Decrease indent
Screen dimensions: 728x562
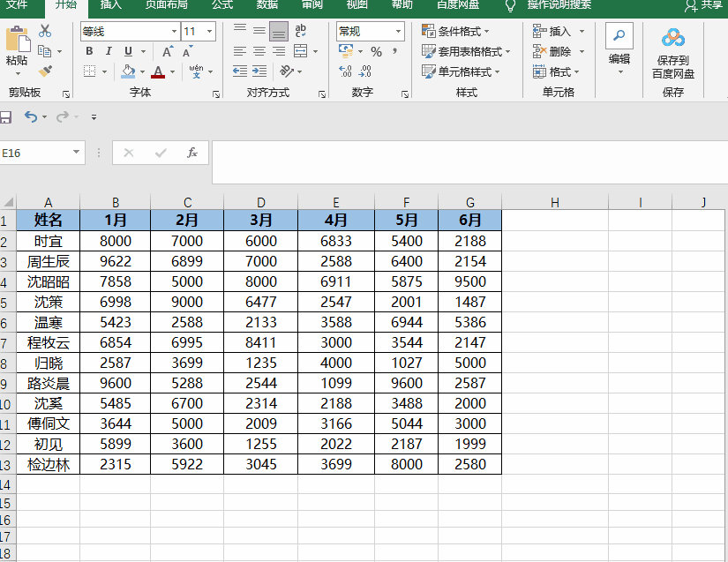(x=240, y=71)
